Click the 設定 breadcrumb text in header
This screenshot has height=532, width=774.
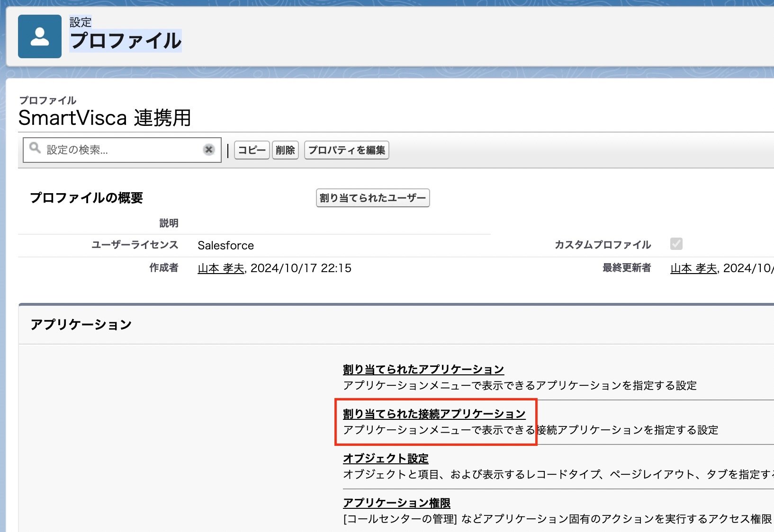[x=81, y=22]
